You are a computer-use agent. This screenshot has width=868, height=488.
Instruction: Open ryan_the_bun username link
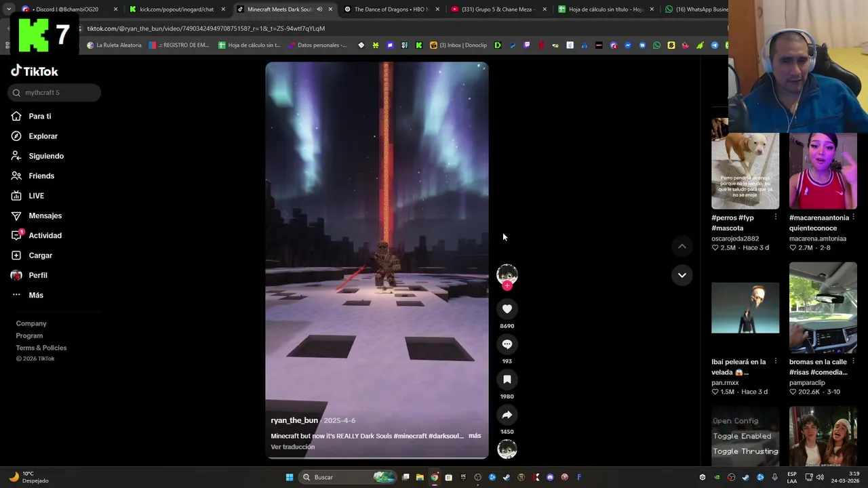tap(294, 420)
